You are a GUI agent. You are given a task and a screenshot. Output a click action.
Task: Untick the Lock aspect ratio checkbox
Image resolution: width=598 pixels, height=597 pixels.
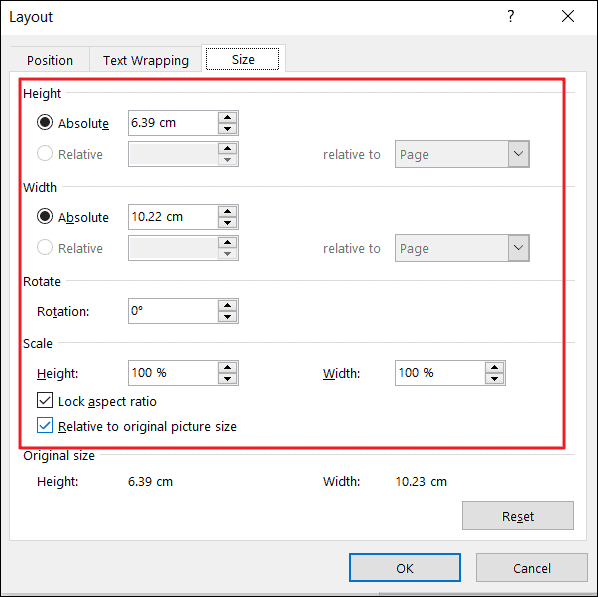click(x=45, y=401)
